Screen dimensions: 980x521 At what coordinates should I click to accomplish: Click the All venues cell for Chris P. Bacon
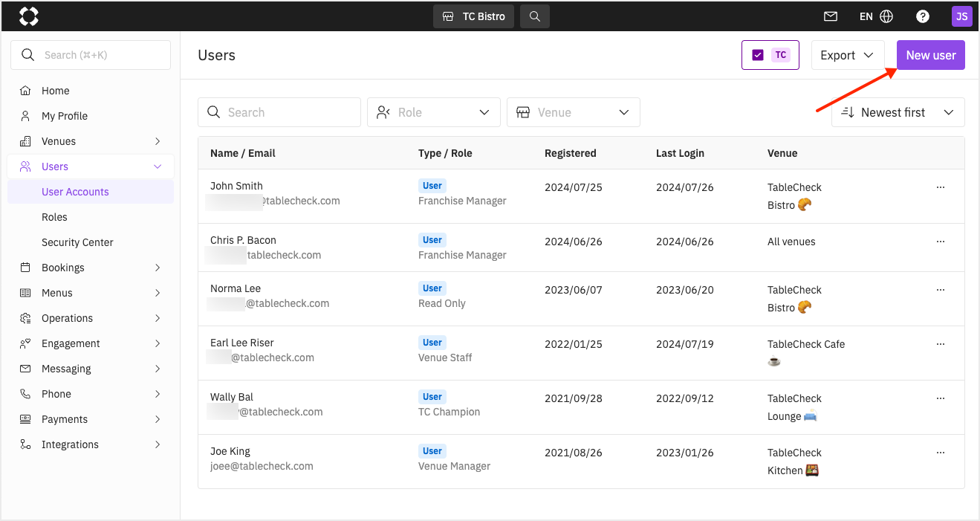pyautogui.click(x=791, y=242)
